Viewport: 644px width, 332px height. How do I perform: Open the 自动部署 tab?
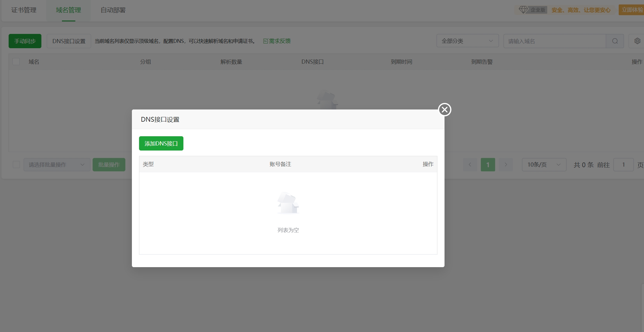point(113,10)
